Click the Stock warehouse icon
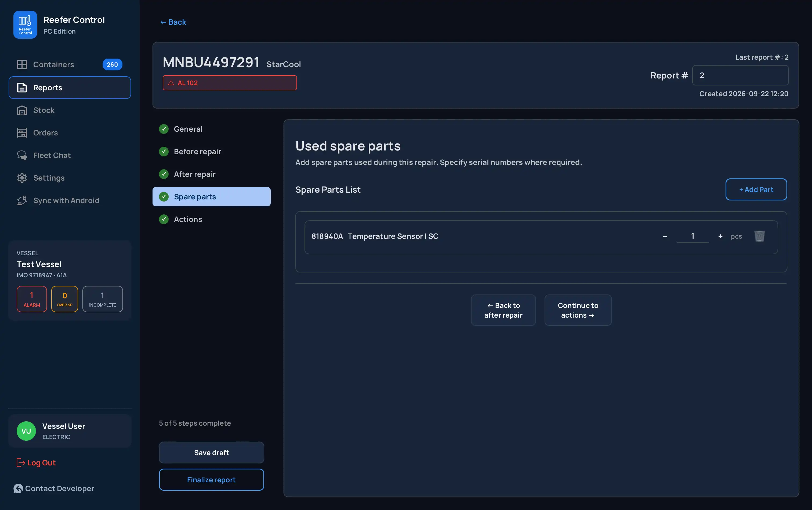Image resolution: width=812 pixels, height=510 pixels. [x=22, y=110]
